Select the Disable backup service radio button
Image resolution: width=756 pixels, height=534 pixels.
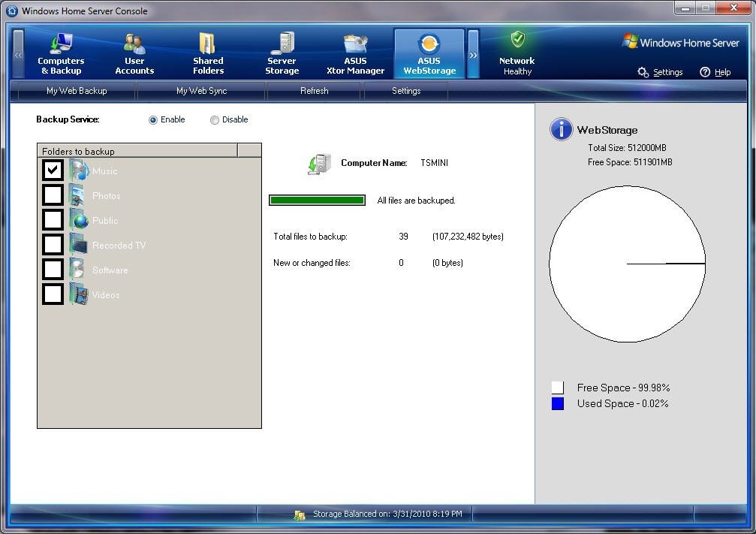point(215,120)
